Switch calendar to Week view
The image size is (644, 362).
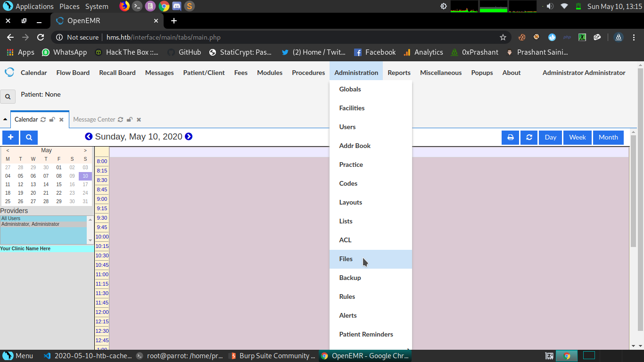point(577,138)
